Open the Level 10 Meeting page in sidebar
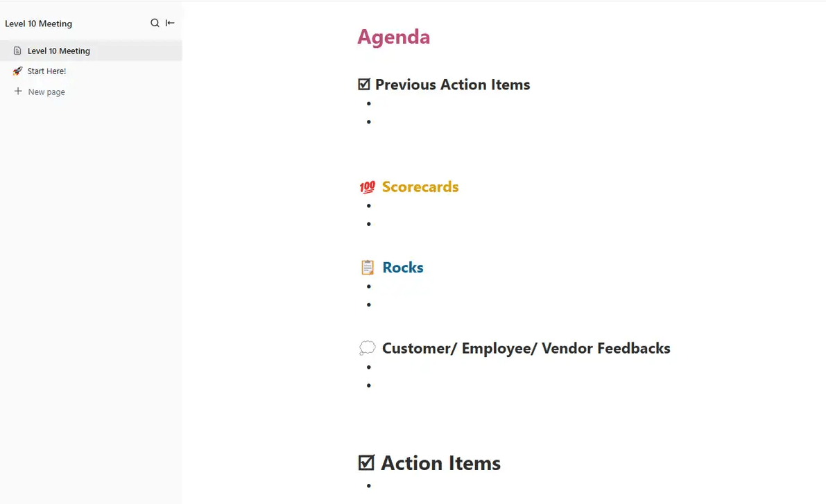The height and width of the screenshot is (504, 826). [58, 51]
